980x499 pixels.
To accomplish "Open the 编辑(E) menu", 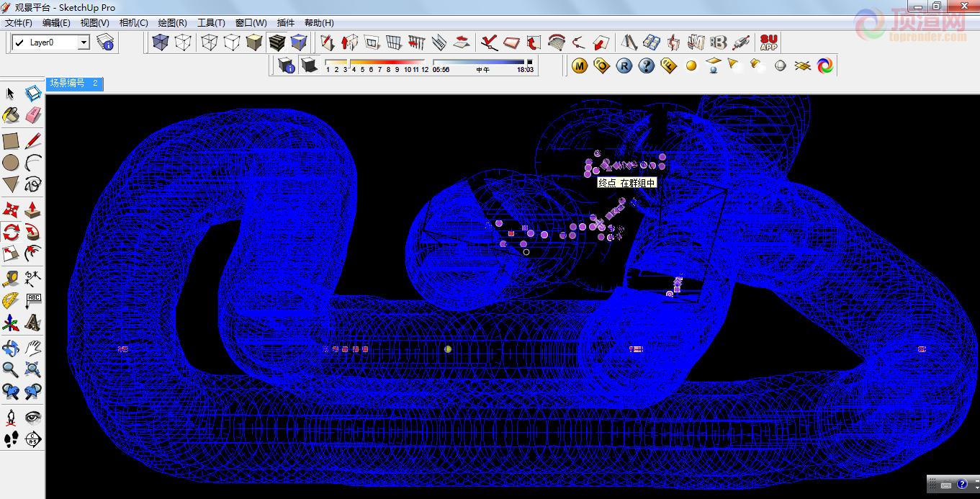I will [56, 23].
